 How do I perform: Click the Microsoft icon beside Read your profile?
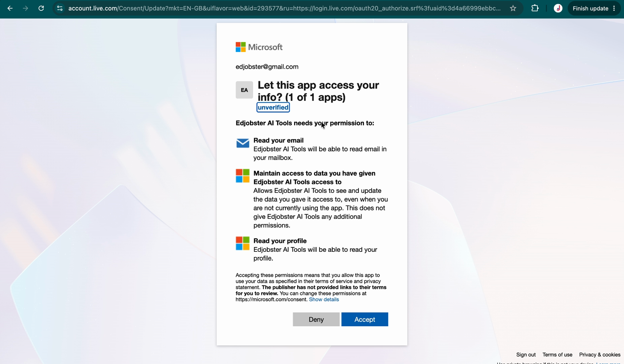[x=243, y=243]
